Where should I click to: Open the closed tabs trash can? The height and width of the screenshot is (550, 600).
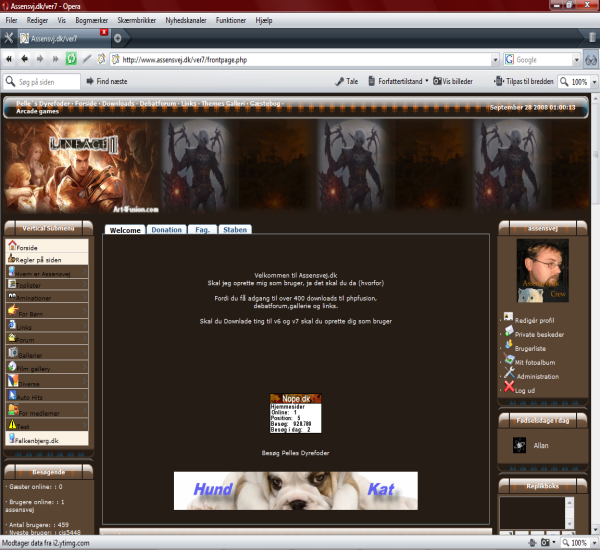(592, 37)
